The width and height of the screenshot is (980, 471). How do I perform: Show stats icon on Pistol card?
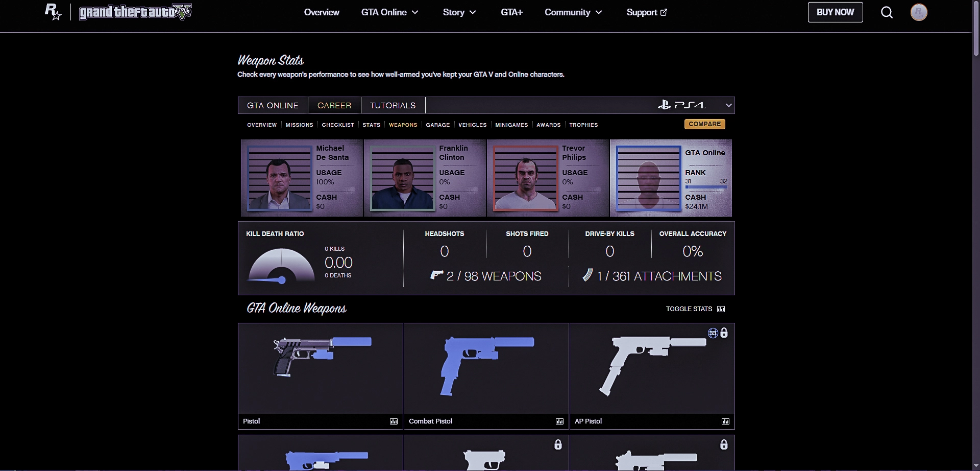(x=394, y=421)
